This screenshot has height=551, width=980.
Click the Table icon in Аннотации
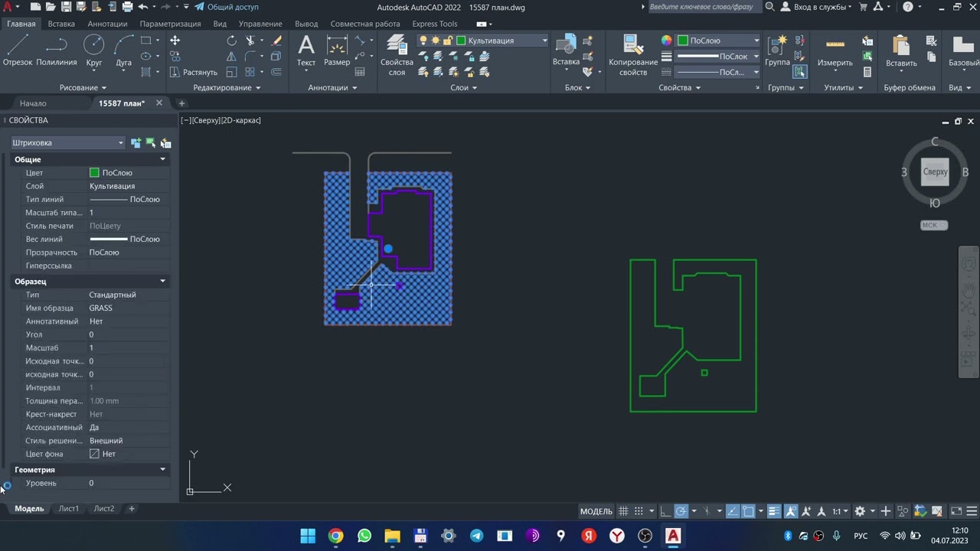(361, 72)
